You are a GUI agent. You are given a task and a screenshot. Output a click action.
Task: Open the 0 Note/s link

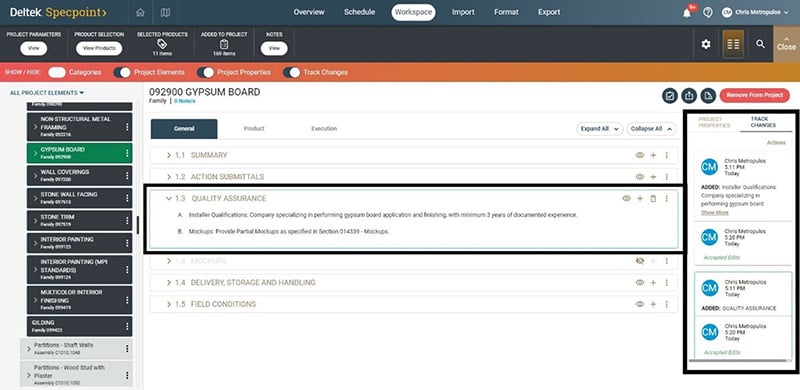[x=185, y=101]
